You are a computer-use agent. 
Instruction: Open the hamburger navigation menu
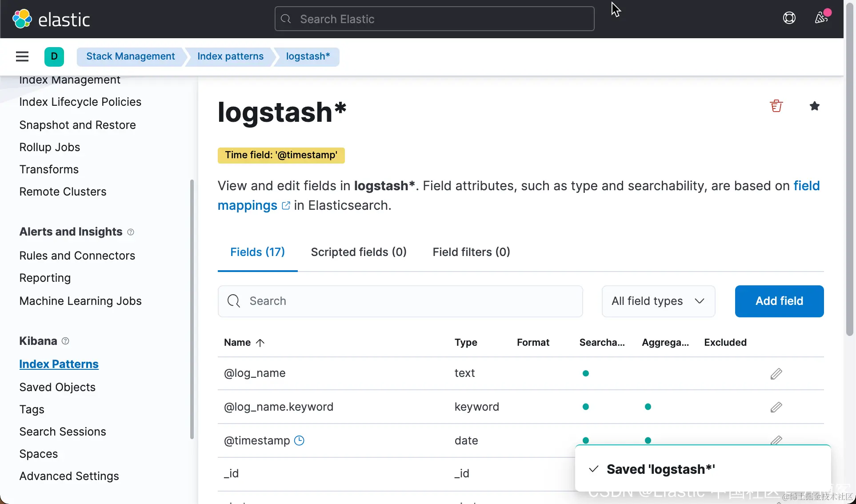(x=22, y=56)
